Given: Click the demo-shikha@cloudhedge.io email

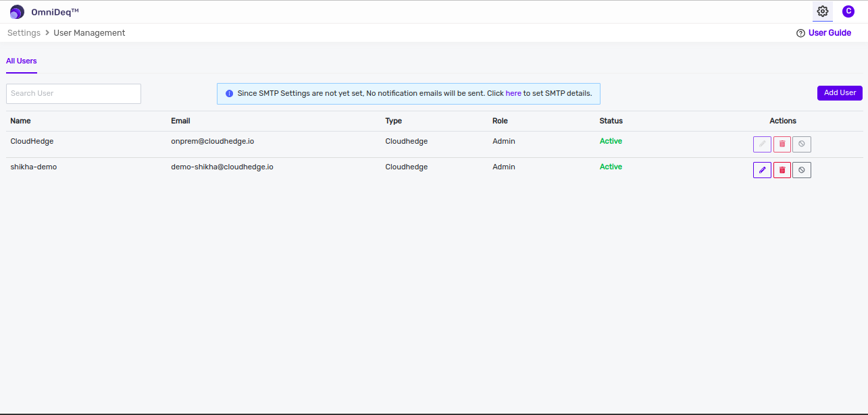Looking at the screenshot, I should tap(222, 167).
